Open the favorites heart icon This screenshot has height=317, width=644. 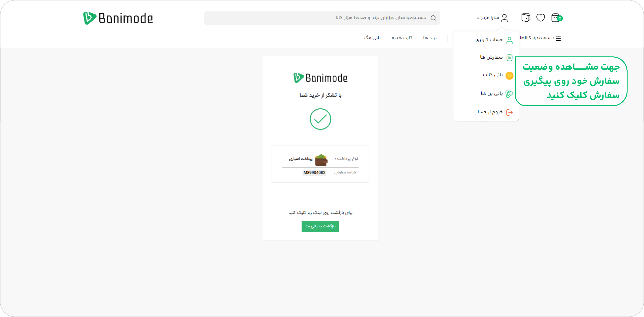(541, 18)
